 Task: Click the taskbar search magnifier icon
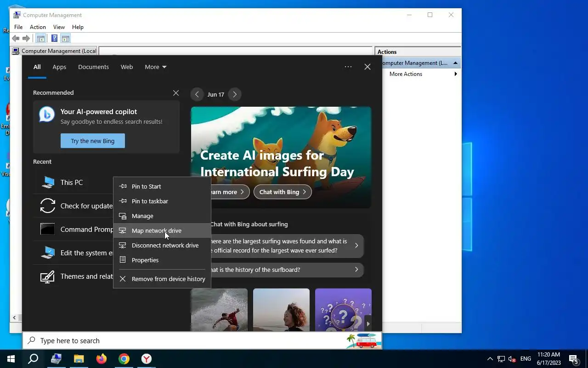click(x=33, y=359)
